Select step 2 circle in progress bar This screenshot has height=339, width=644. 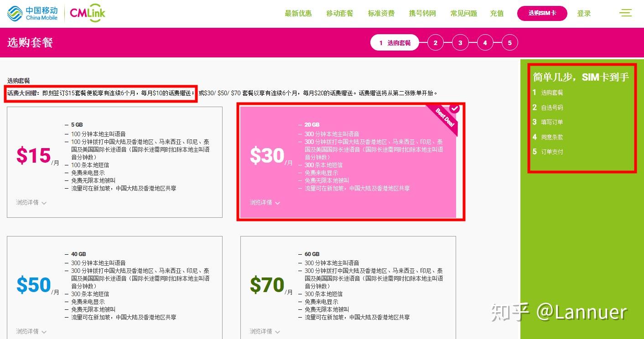(436, 43)
